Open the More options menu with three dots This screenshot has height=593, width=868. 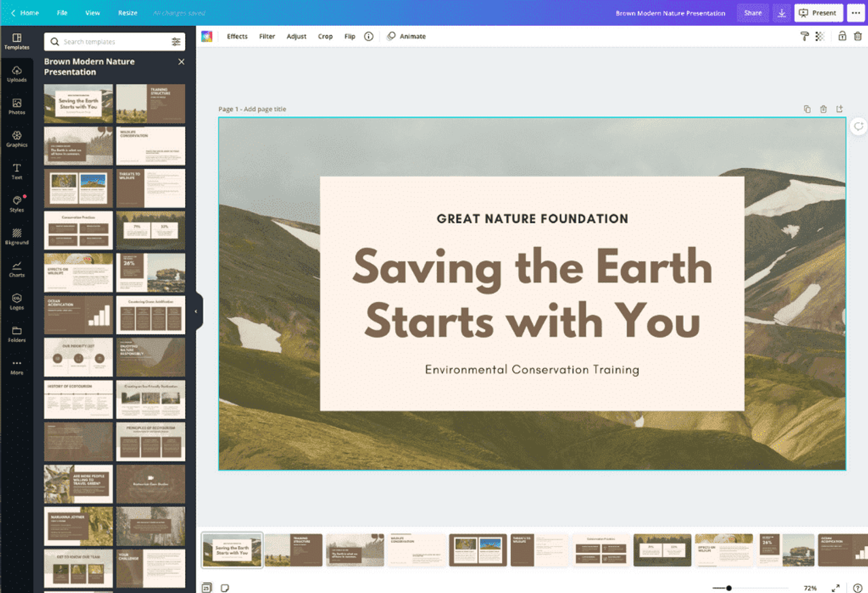coord(856,13)
